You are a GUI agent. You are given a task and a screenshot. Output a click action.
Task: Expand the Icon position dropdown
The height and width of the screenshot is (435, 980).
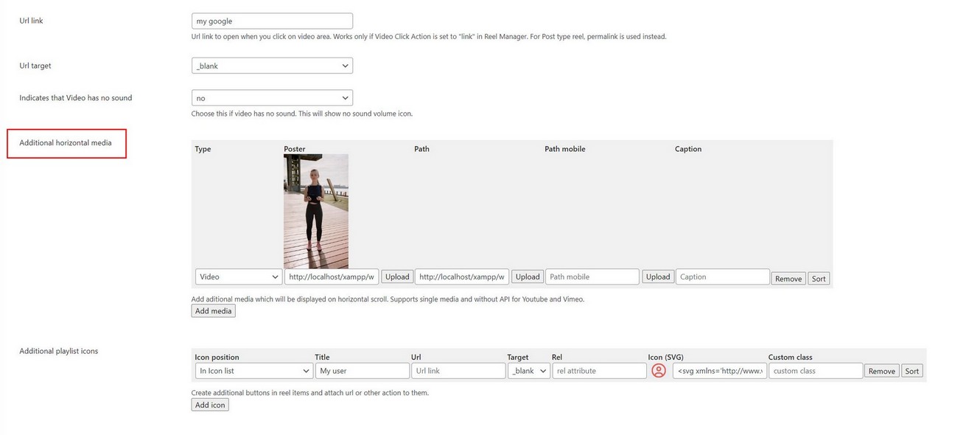coord(253,371)
